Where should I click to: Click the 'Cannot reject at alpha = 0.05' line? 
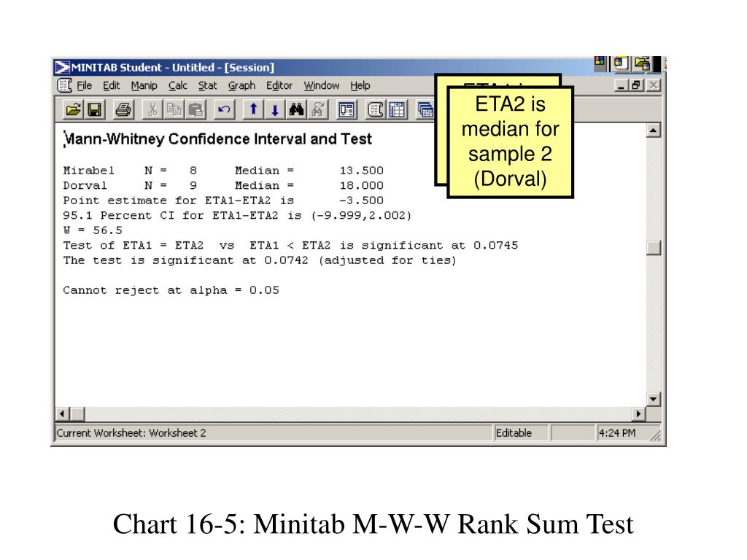point(171,290)
